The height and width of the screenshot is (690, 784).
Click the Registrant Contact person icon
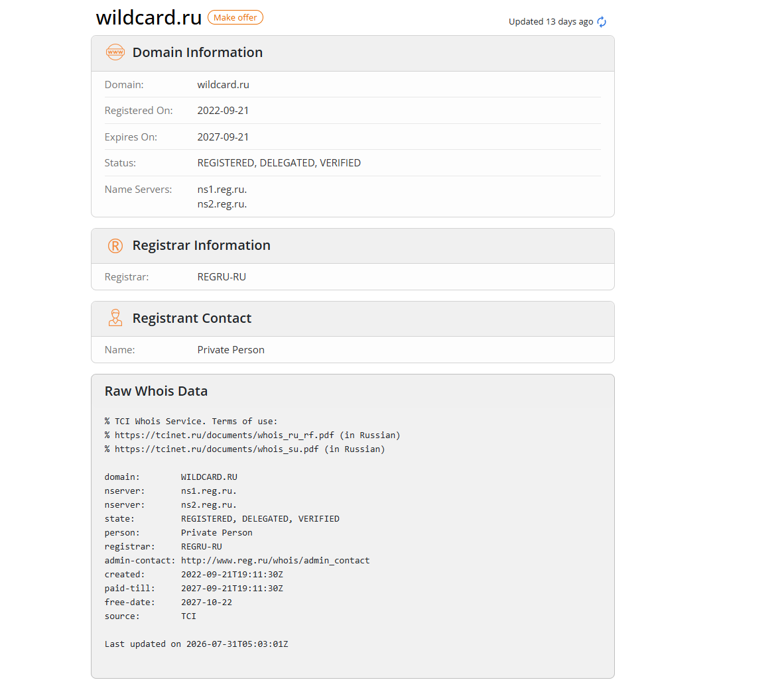[115, 317]
